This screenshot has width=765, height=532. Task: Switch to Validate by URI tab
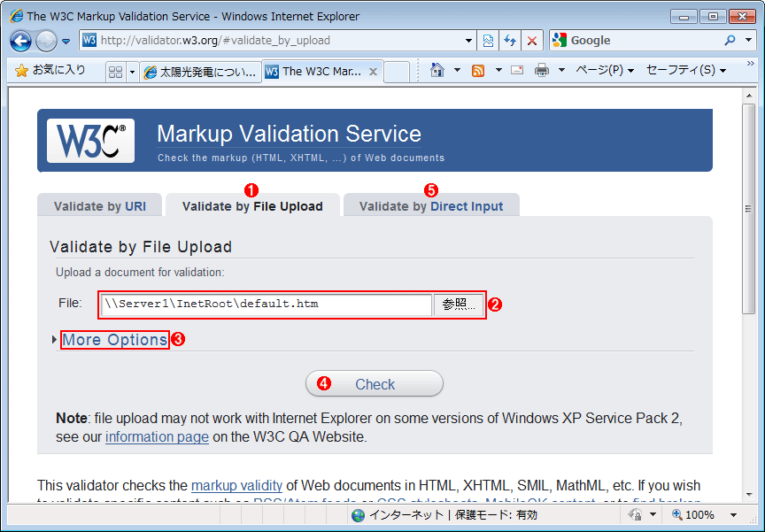[99, 206]
